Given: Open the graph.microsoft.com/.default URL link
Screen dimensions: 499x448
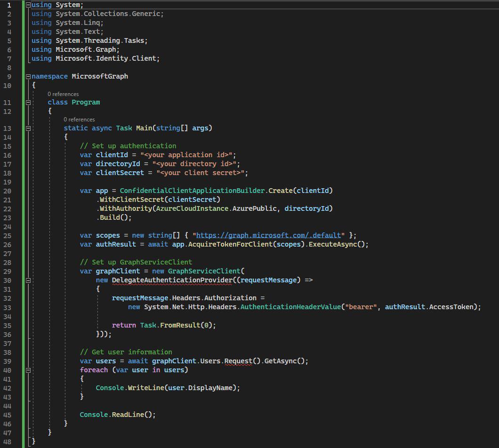Looking at the screenshot, I should tap(268, 235).
